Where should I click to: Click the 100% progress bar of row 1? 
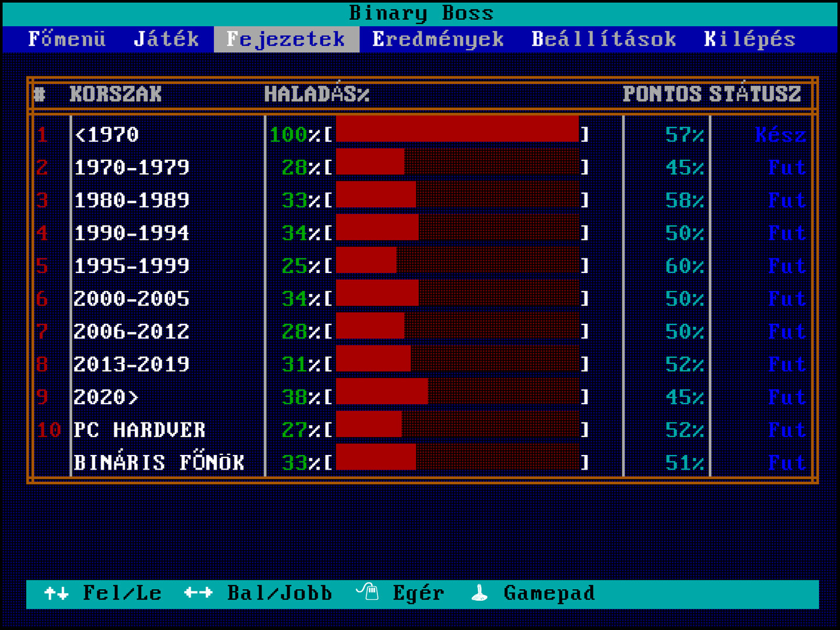coord(457,129)
